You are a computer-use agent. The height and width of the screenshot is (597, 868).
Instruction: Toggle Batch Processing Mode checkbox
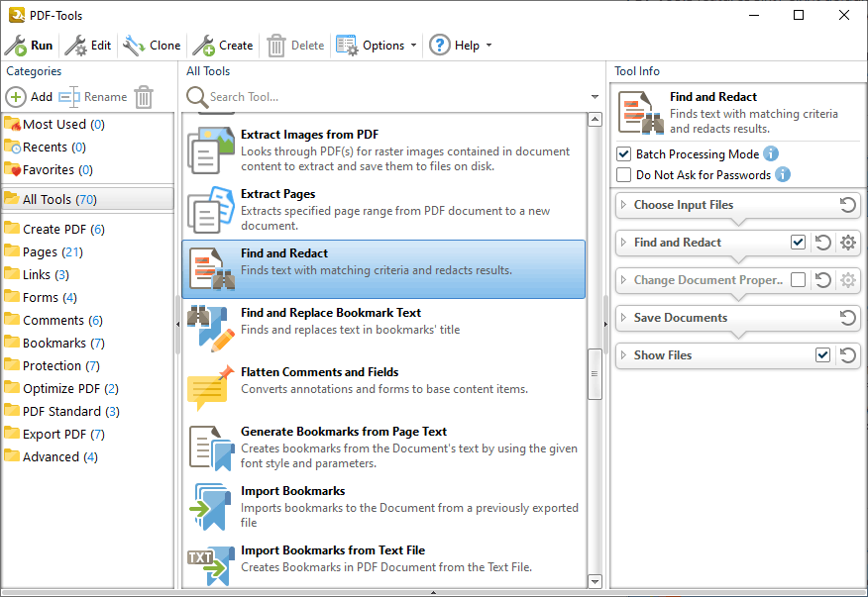point(624,153)
